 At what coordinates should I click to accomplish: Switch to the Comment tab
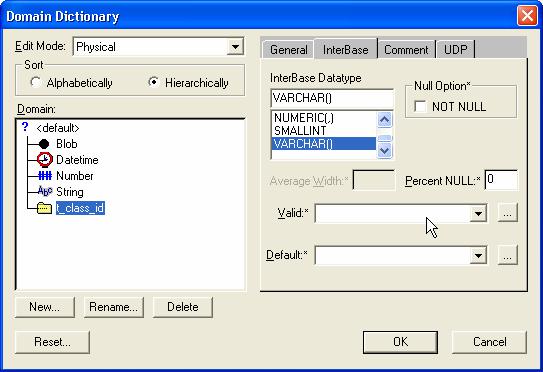pos(406,50)
